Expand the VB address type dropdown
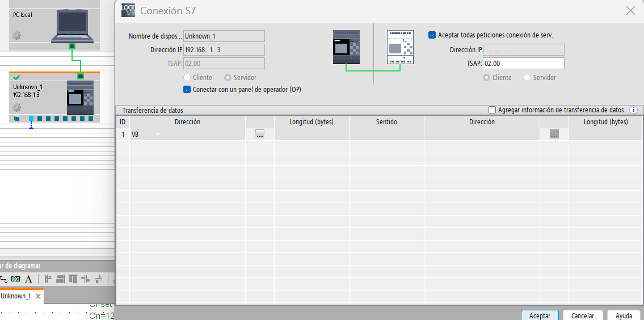This screenshot has width=644, height=320. [x=158, y=134]
